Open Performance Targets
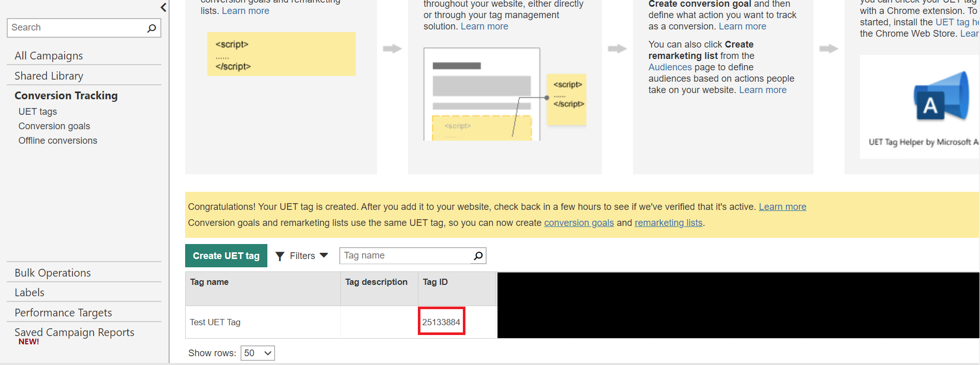The height and width of the screenshot is (365, 980). [x=63, y=313]
